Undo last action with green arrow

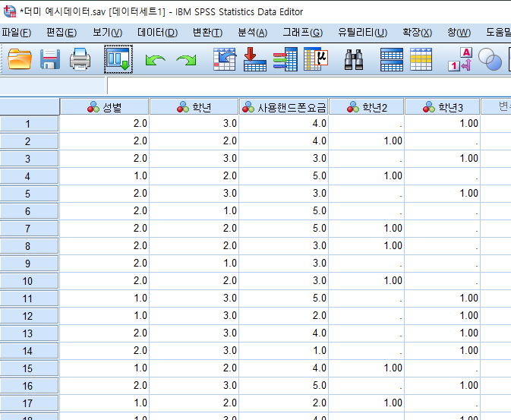click(155, 60)
